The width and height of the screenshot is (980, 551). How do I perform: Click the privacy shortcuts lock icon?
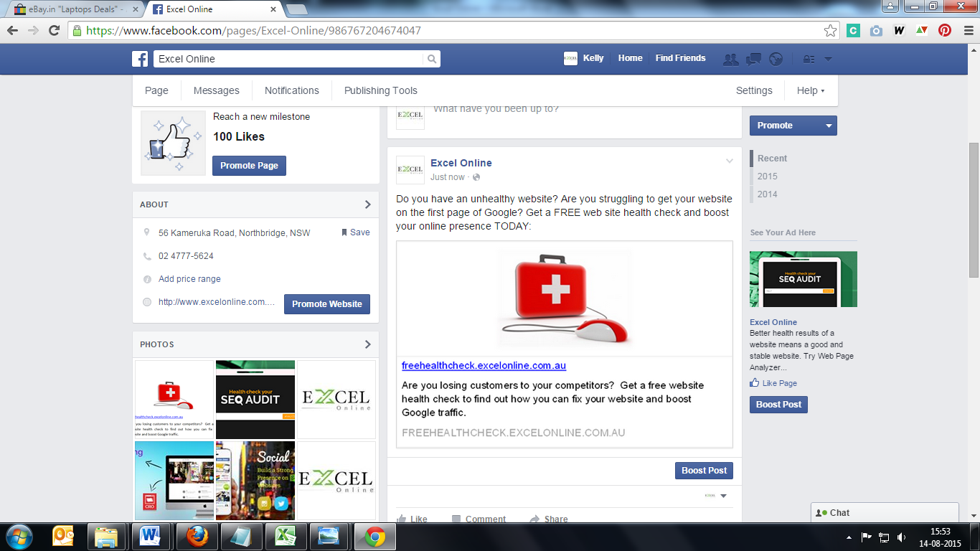(809, 60)
